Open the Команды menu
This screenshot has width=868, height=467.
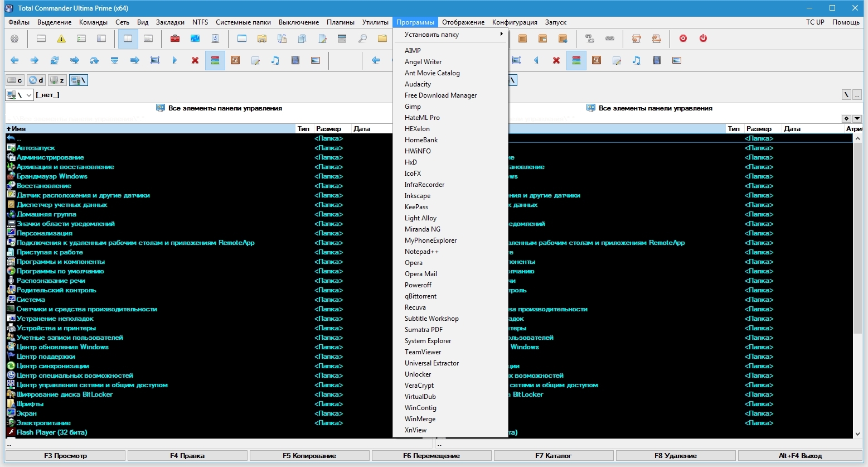[93, 22]
